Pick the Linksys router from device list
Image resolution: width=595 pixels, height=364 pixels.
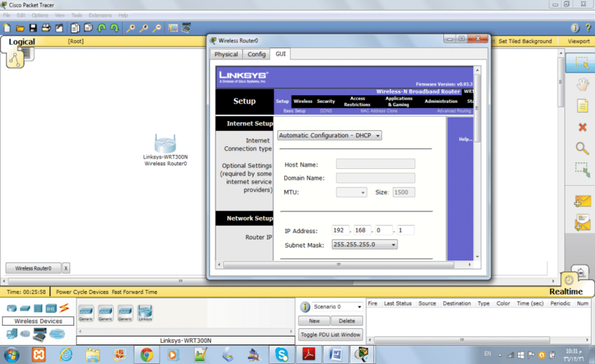145,313
